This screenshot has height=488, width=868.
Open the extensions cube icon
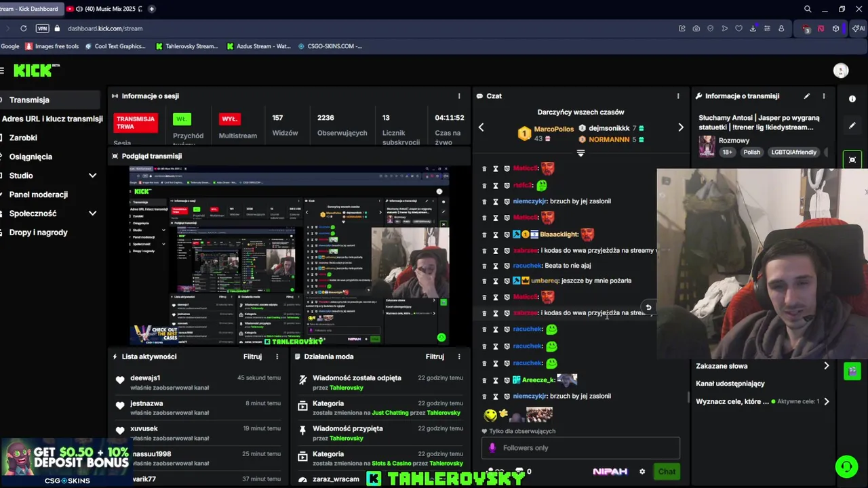835,28
